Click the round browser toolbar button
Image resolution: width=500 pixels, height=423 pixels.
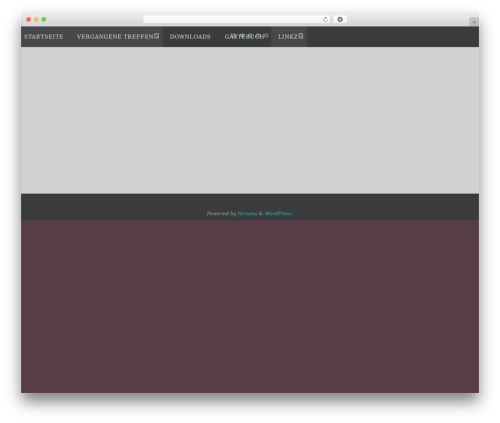click(340, 19)
